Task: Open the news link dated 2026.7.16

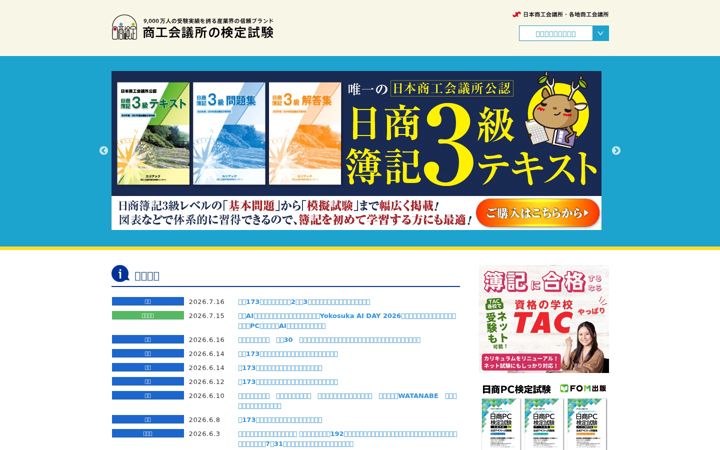Action: pos(304,302)
